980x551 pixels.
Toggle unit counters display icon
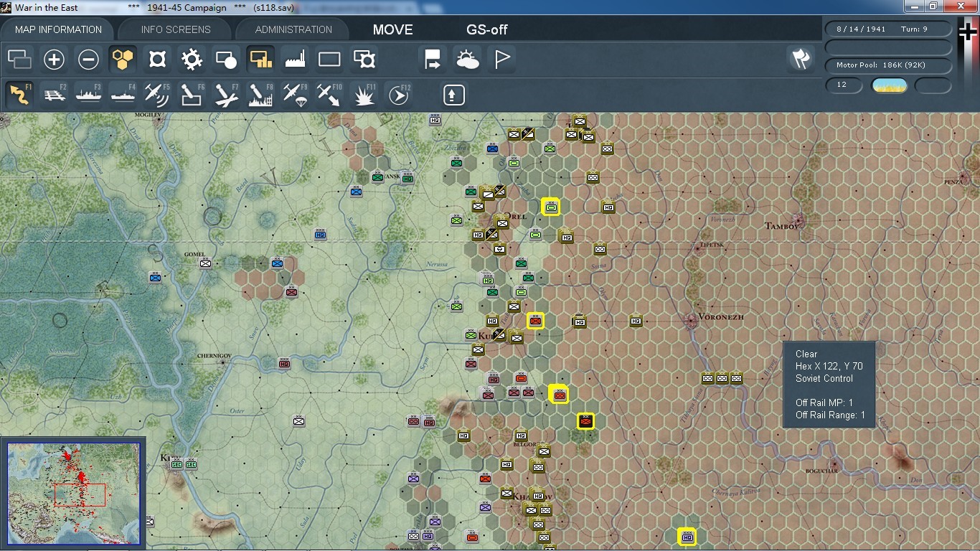[x=19, y=59]
